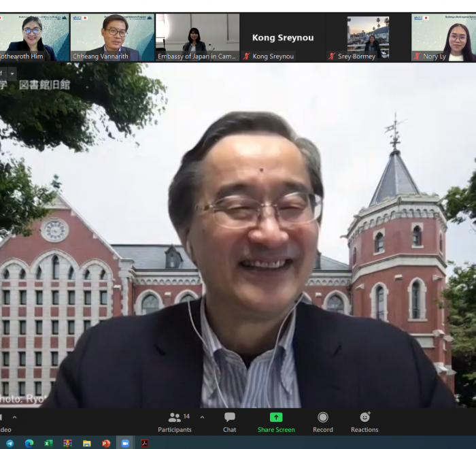Expand video options arrow beside Video
476x449 pixels.
[x=15, y=417]
